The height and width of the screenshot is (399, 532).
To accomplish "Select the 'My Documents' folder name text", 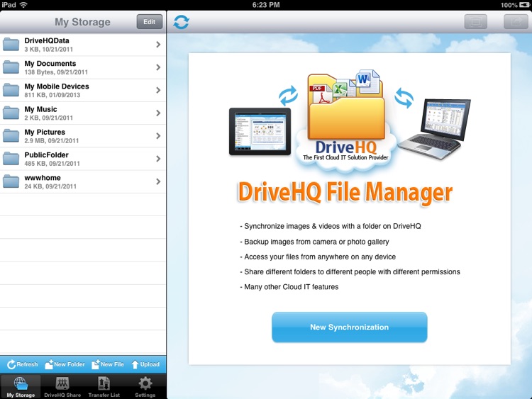I will (x=50, y=63).
